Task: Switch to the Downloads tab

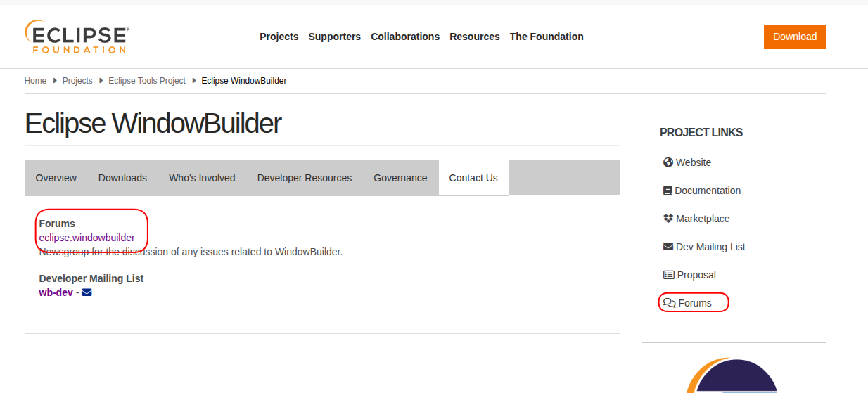Action: click(123, 178)
